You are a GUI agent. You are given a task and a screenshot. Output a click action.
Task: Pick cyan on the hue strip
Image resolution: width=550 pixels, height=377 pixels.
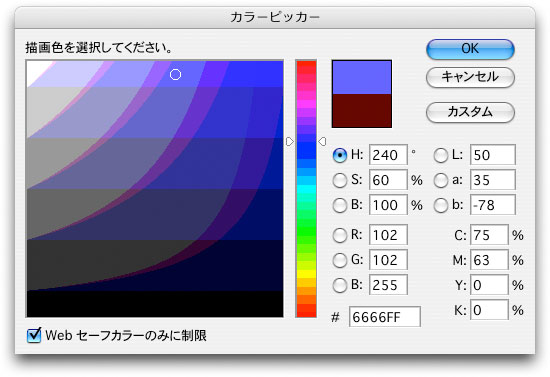click(x=306, y=189)
